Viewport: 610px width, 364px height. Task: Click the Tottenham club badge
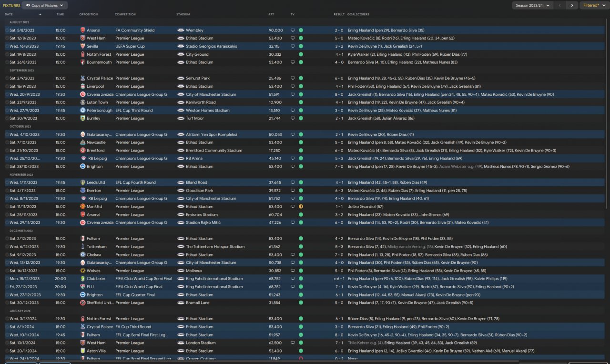point(83,247)
